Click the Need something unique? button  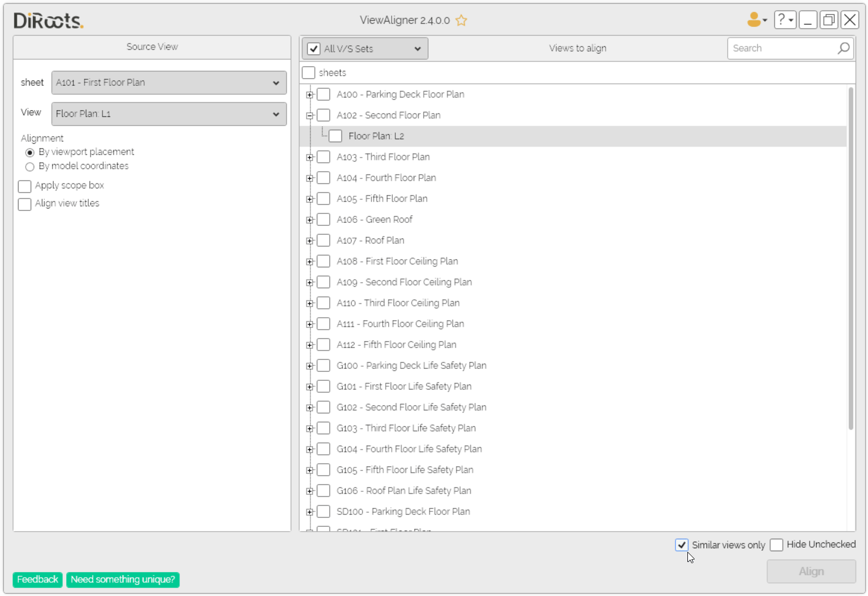pyautogui.click(x=123, y=579)
